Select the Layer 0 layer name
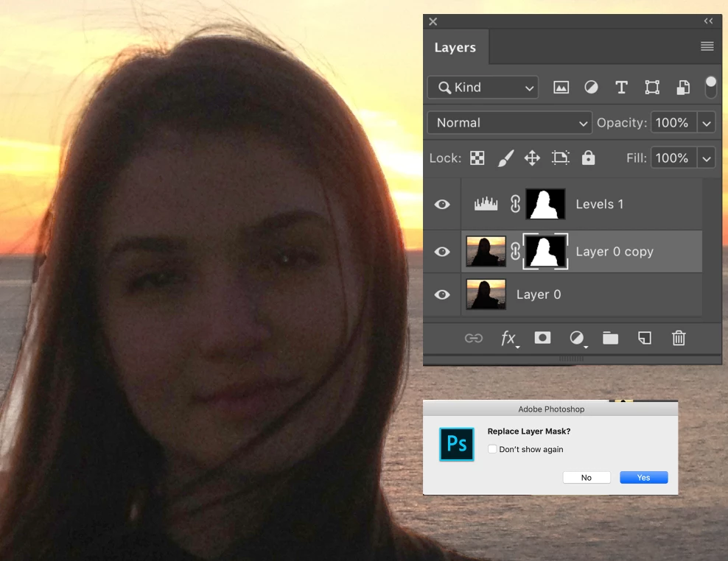Screen dimensions: 728x561 click(x=539, y=294)
